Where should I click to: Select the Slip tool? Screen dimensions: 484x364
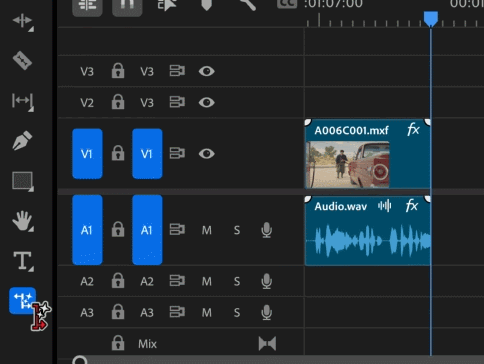23,101
